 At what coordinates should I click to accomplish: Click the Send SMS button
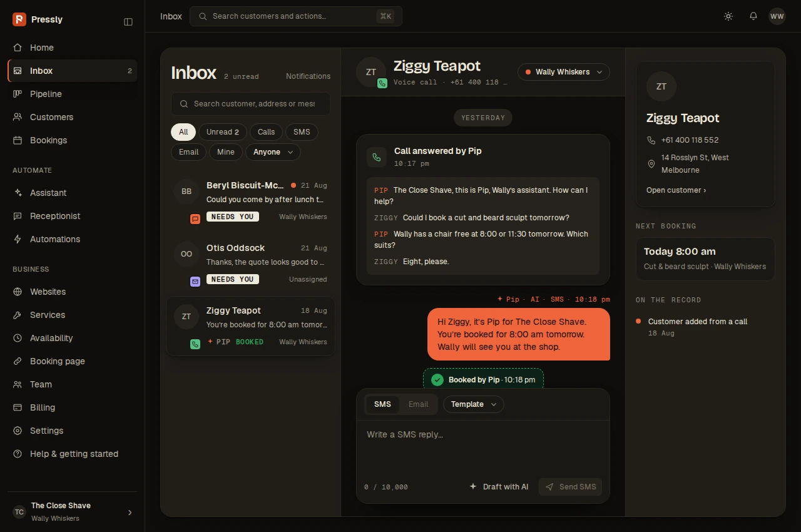[x=570, y=487]
